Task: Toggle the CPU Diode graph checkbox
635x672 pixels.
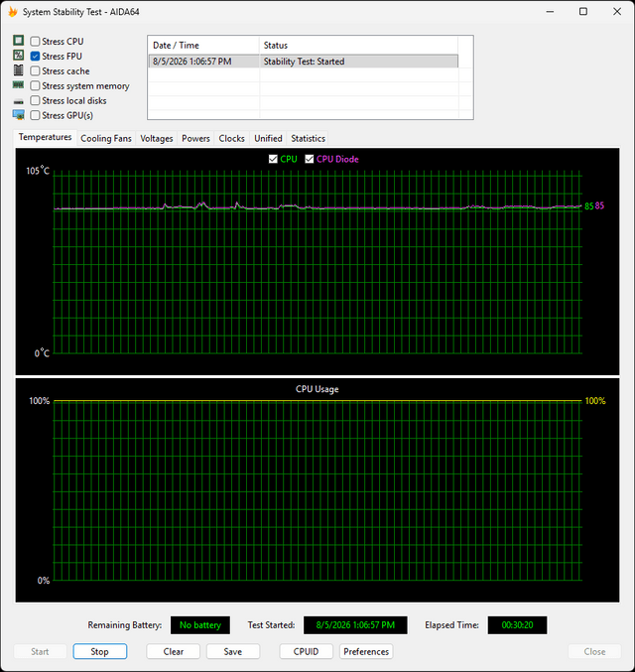Action: (310, 159)
